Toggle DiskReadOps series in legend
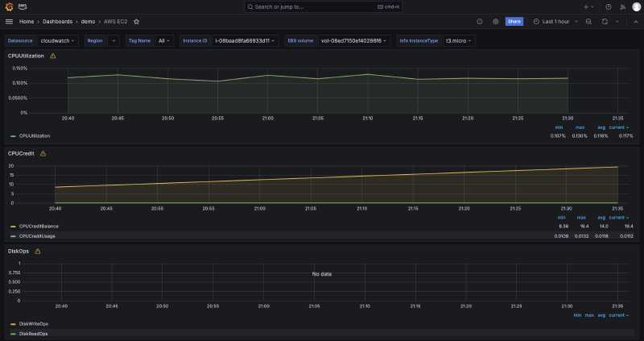The width and height of the screenshot is (644, 341). click(33, 334)
